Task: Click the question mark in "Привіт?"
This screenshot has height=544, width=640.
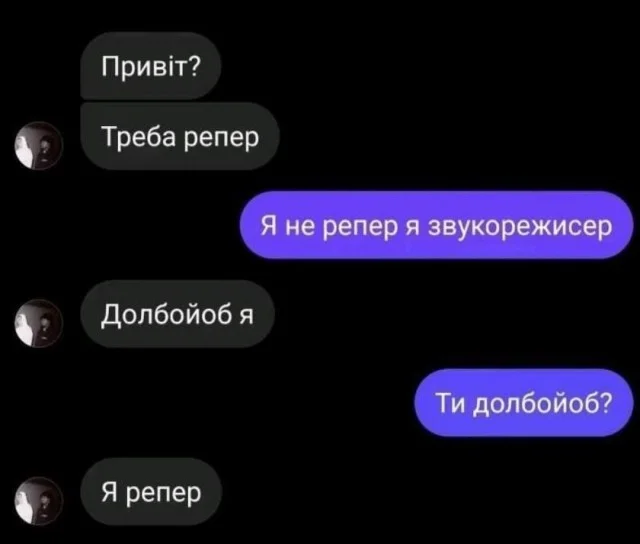Action: 195,66
